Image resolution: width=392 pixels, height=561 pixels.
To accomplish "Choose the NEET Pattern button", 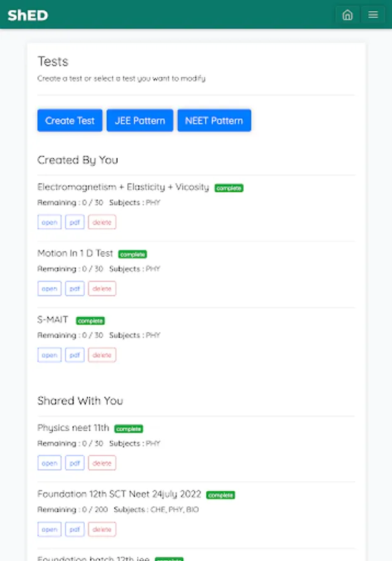I will click(x=214, y=120).
